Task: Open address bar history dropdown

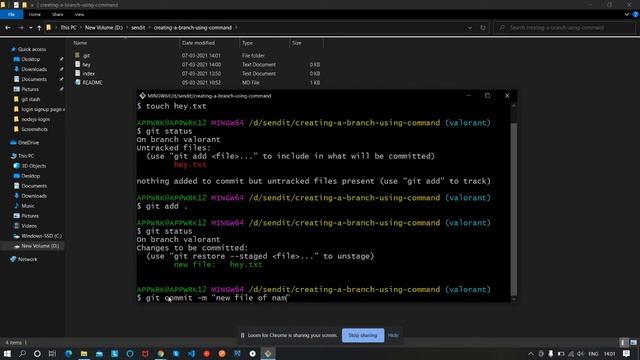Action: [470, 28]
